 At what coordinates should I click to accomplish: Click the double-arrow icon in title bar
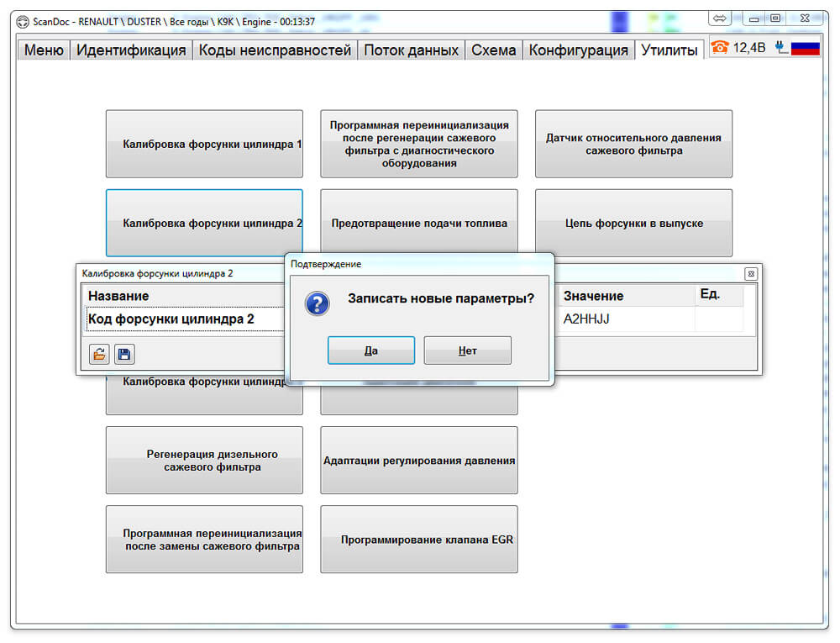point(720,18)
